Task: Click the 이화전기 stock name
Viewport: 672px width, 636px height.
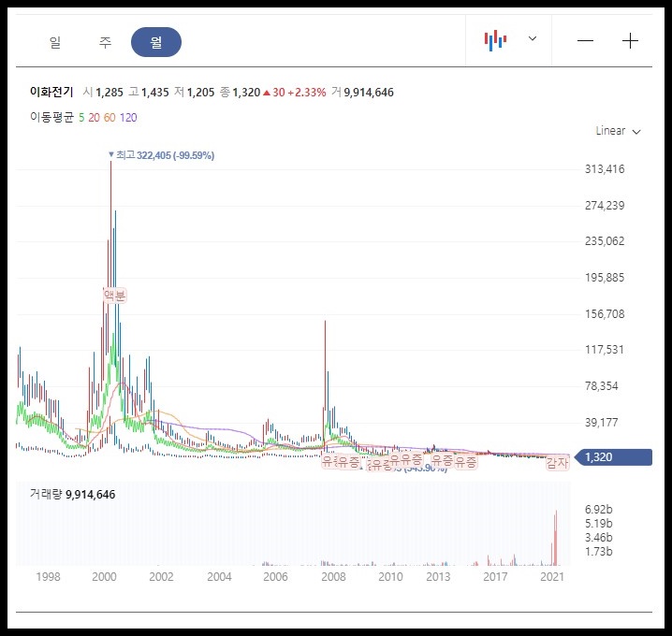Action: (51, 92)
